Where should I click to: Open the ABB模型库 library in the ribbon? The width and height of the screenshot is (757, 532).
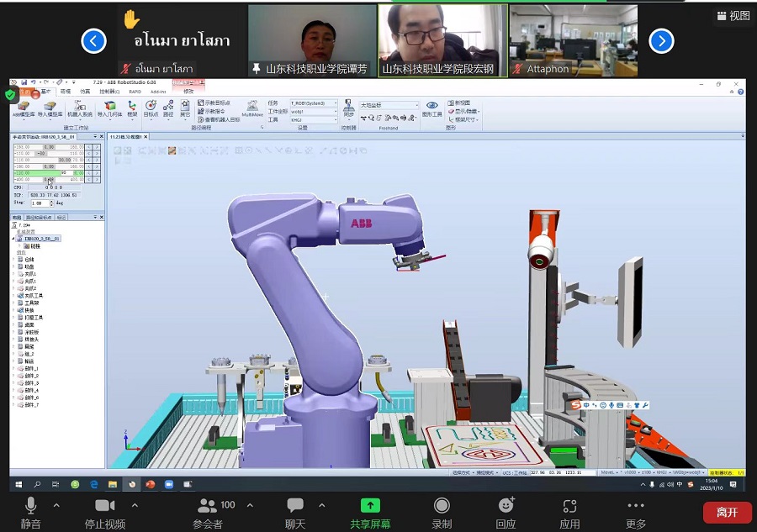[x=24, y=109]
